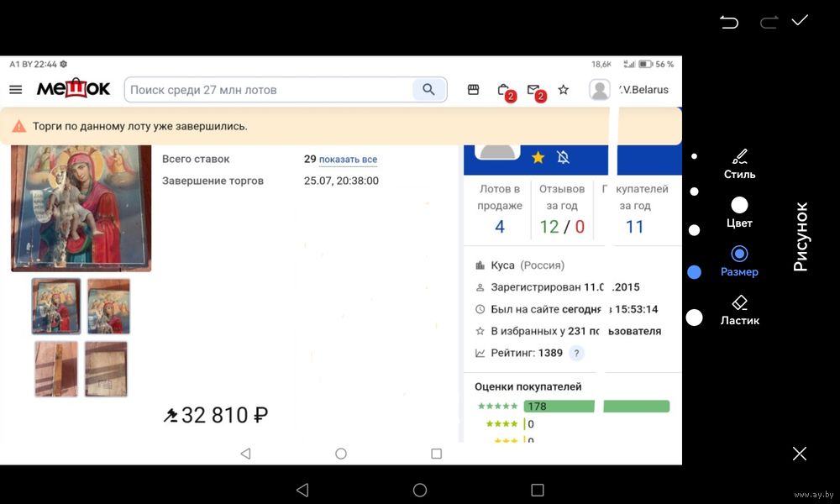Click the magnifier search button
This screenshot has width=840, height=504.
(x=428, y=89)
